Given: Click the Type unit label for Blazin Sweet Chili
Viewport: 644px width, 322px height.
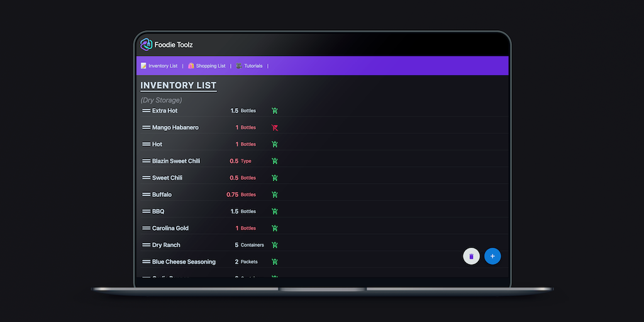Looking at the screenshot, I should (x=246, y=161).
